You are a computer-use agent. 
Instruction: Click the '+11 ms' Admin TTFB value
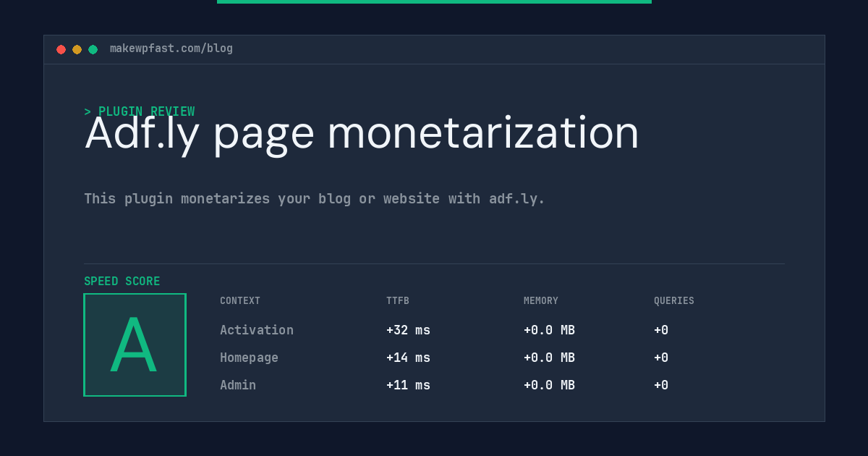tap(408, 385)
